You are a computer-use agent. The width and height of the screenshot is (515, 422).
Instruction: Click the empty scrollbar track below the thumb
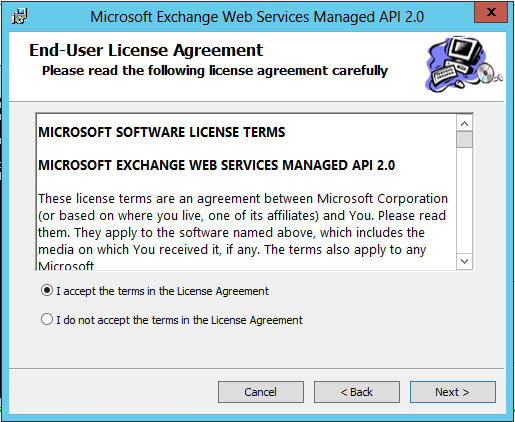464,200
